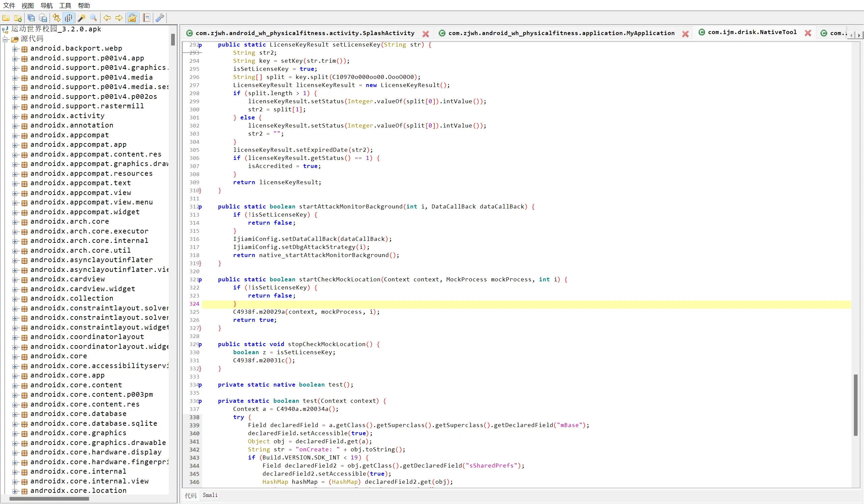Screen dimensions: 864x504
Task: Click the Export as gradle project icon
Action: 43,18
